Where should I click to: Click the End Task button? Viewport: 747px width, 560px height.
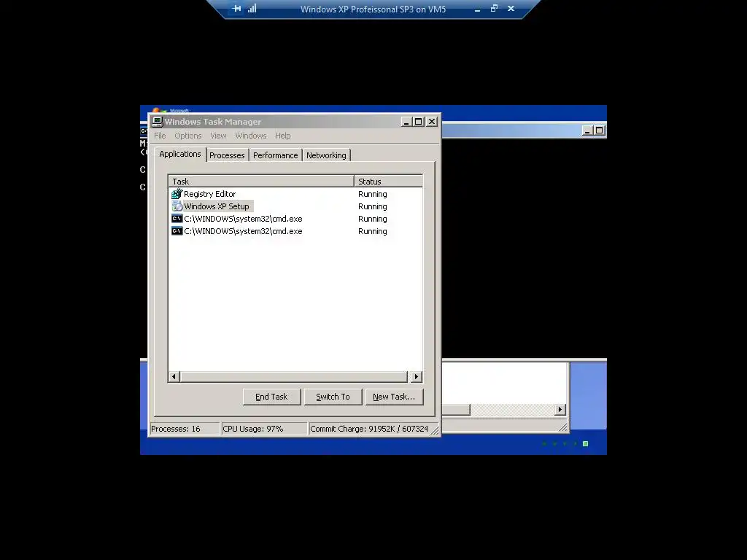[x=271, y=397]
